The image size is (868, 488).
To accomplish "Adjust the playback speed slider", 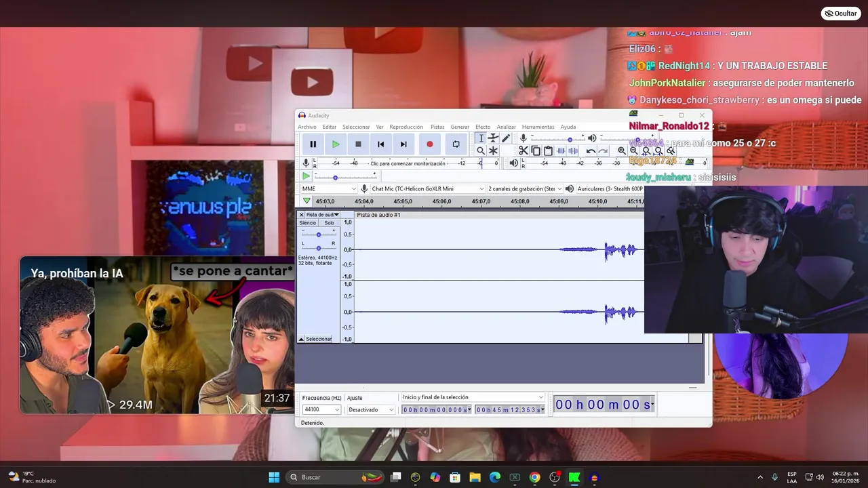I will 345,177.
